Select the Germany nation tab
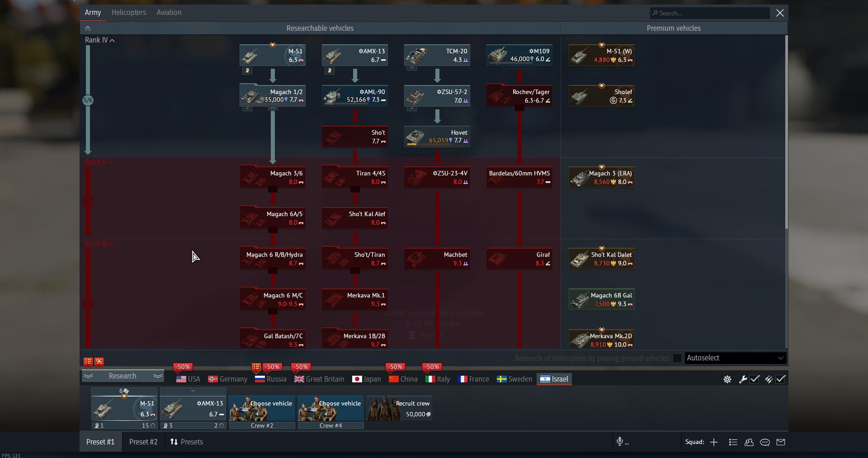The width and height of the screenshot is (868, 458). pos(228,379)
